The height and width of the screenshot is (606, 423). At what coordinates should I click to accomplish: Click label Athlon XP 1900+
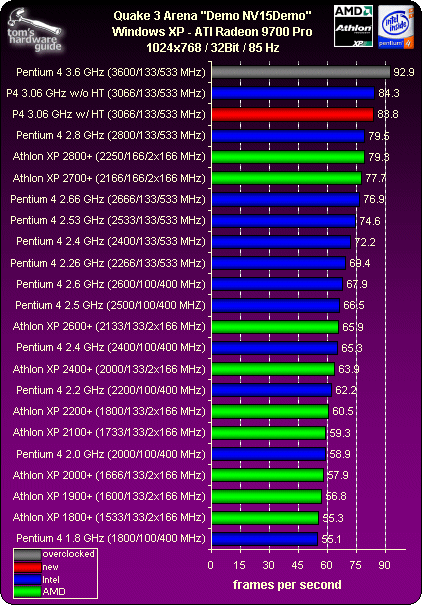click(x=109, y=496)
